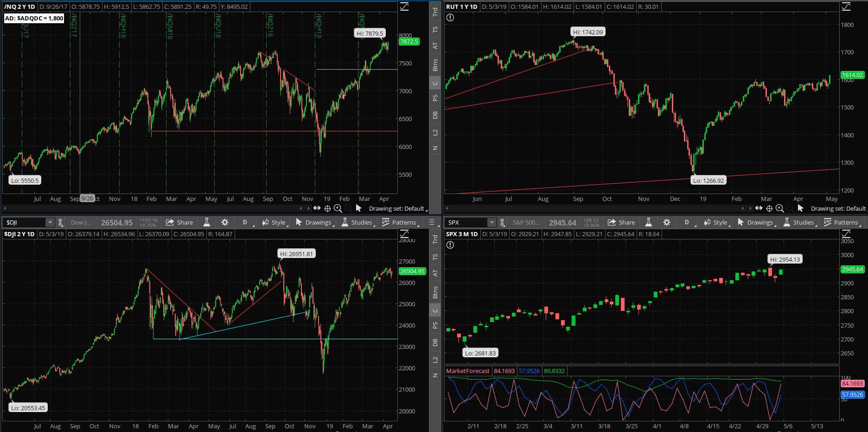Click zoom-in magnifier under RUT chart
This screenshot has width=868, height=432.
(780, 208)
